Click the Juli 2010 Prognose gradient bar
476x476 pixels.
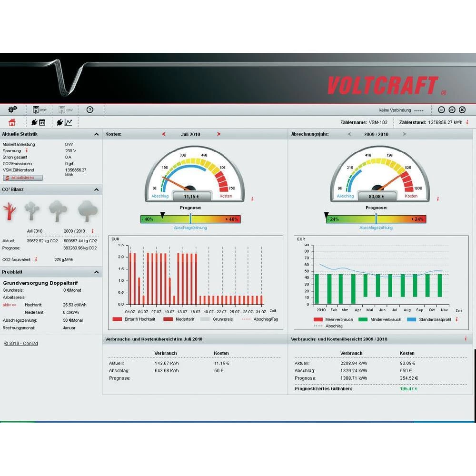pyautogui.click(x=190, y=219)
